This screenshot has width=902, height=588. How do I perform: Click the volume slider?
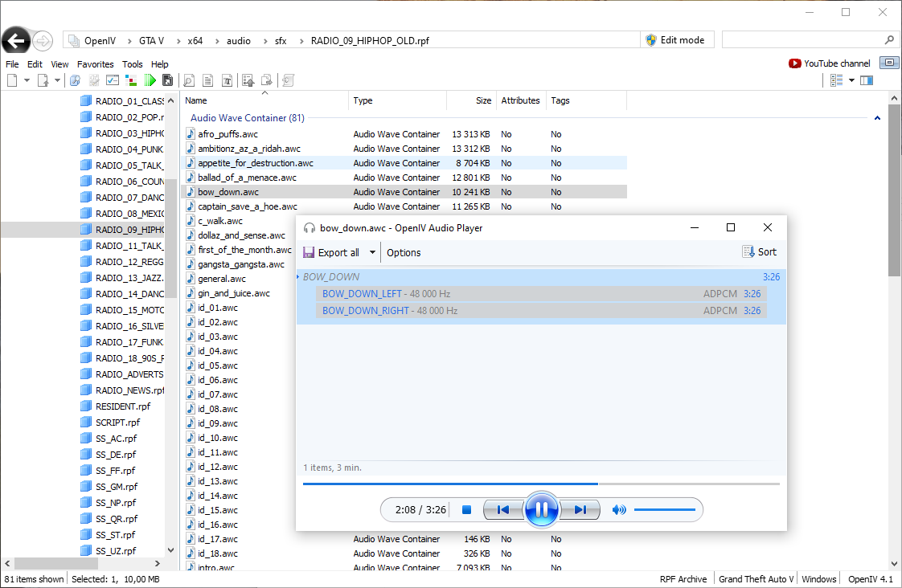[x=664, y=509]
